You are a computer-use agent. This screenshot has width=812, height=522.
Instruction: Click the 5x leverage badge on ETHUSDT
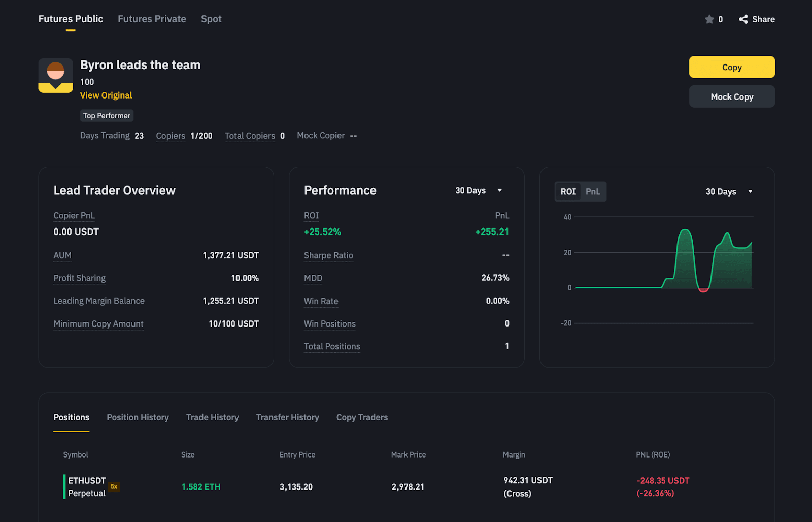pos(114,486)
